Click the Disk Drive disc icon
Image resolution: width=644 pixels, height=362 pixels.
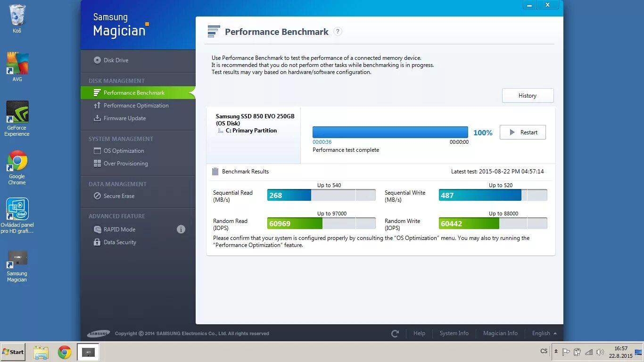tap(97, 60)
